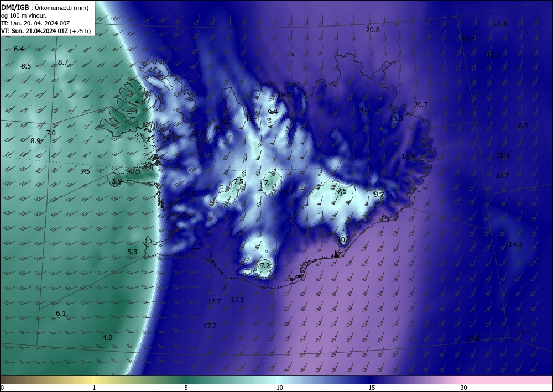Click the 30 tick label on the color scale
Viewport: 553px width, 392px height.
(464, 388)
